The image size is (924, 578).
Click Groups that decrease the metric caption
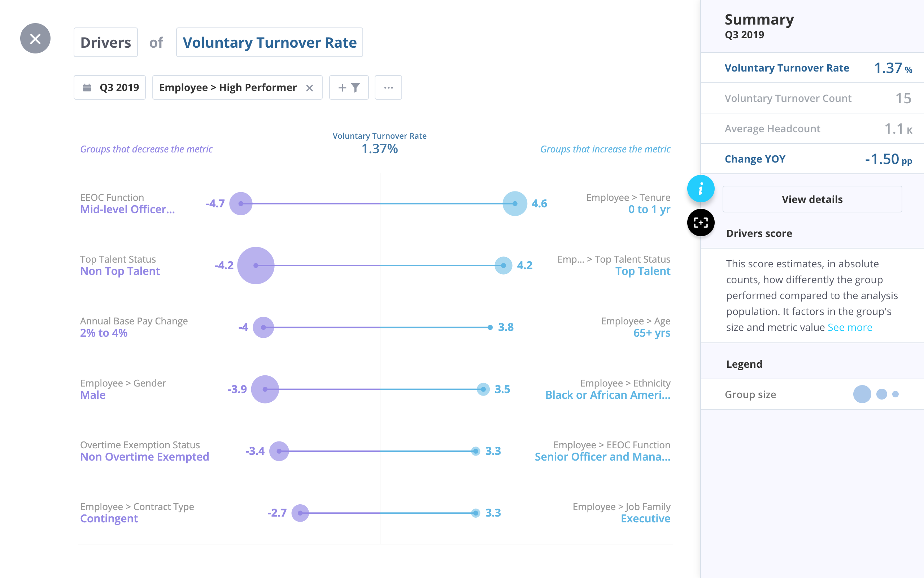146,149
